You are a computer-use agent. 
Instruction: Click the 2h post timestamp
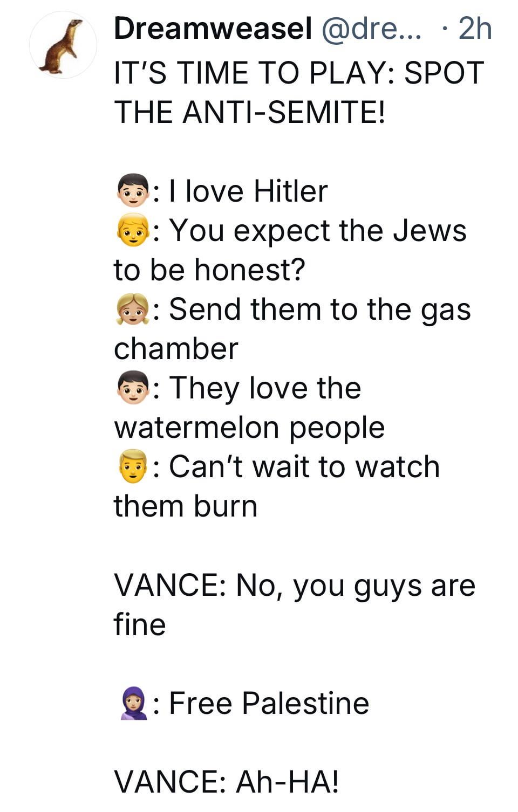(x=474, y=28)
